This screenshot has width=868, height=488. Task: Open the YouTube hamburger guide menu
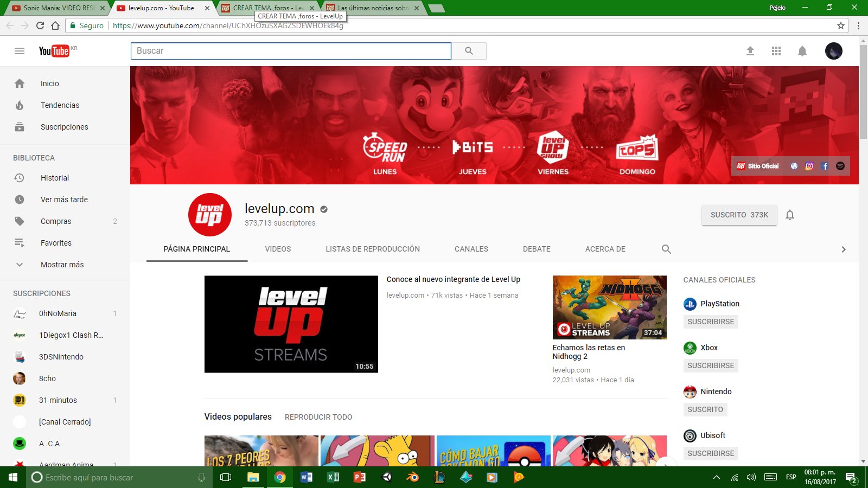coord(20,51)
